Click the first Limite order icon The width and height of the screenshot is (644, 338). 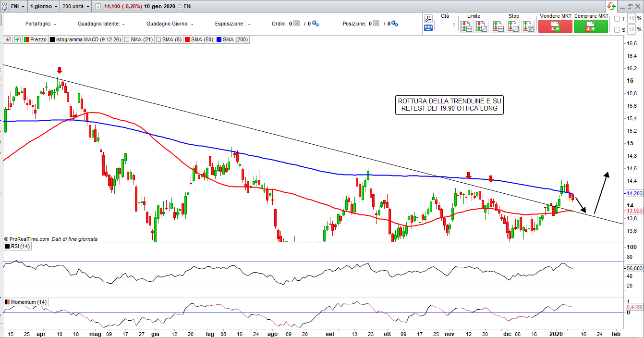[466, 26]
